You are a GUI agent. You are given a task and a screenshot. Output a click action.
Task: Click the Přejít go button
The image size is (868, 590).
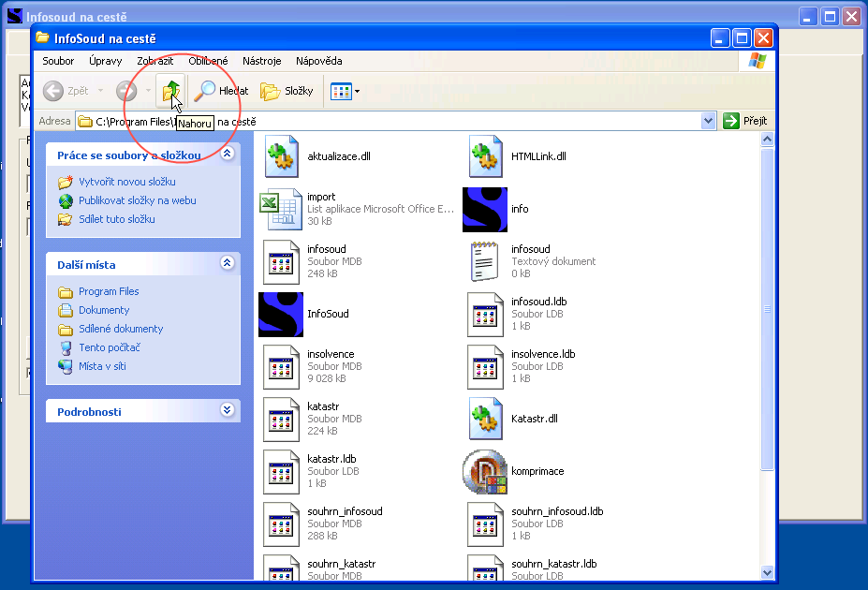coord(745,121)
